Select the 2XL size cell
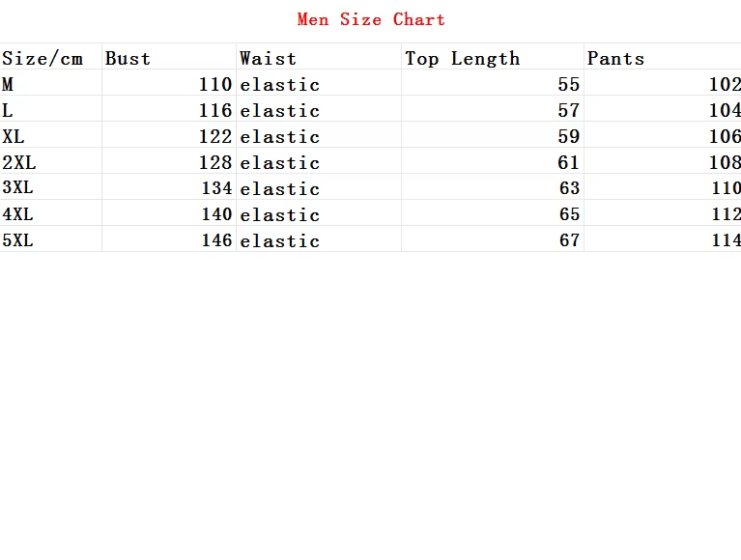The image size is (741, 560). point(18,163)
